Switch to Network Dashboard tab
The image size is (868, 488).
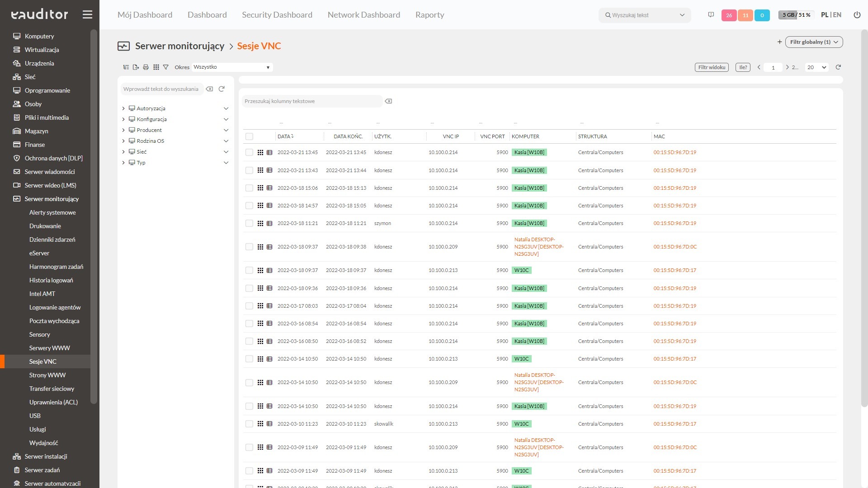363,15
